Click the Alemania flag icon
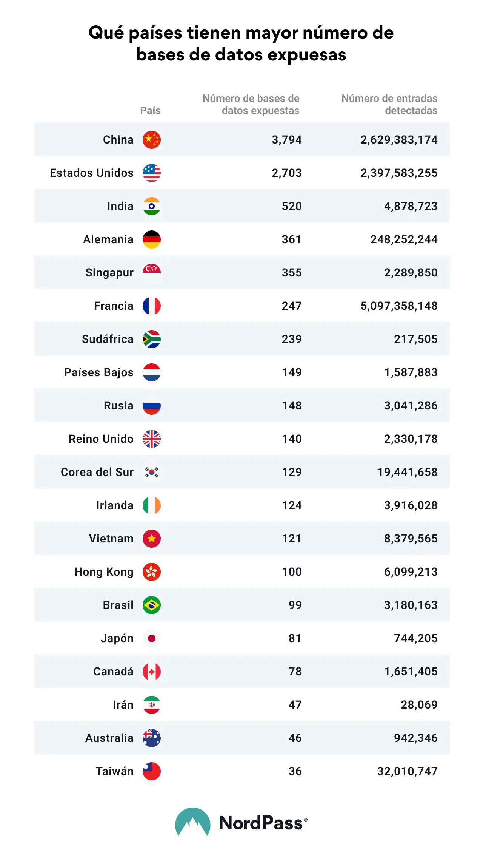The width and height of the screenshot is (483, 868). (x=152, y=239)
